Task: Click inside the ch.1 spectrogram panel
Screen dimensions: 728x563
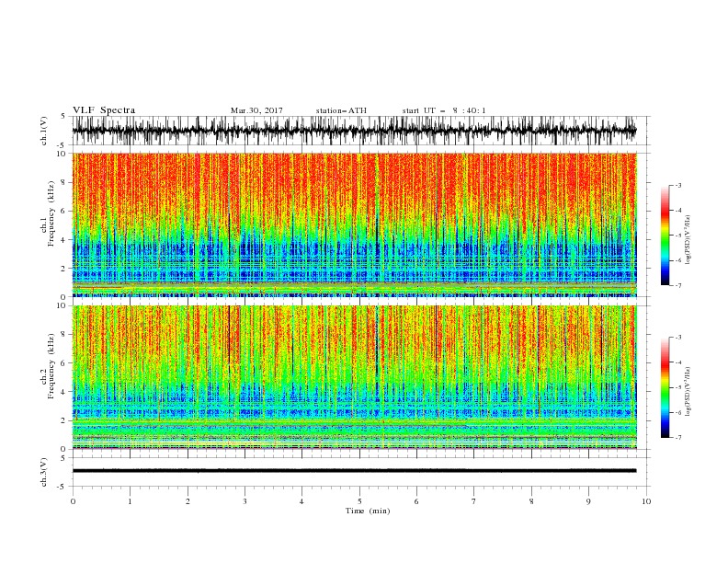Action: coord(354,224)
